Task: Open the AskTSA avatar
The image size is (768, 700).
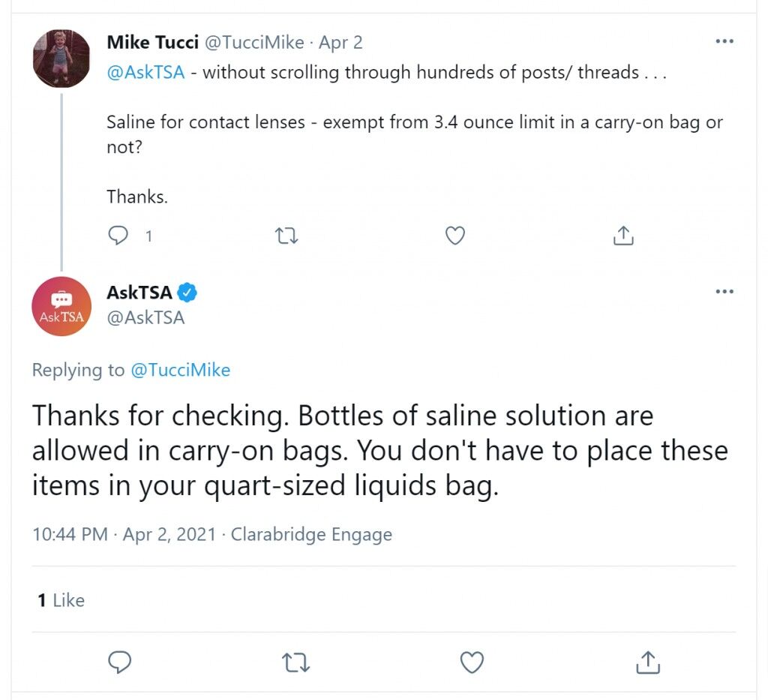Action: 61,306
